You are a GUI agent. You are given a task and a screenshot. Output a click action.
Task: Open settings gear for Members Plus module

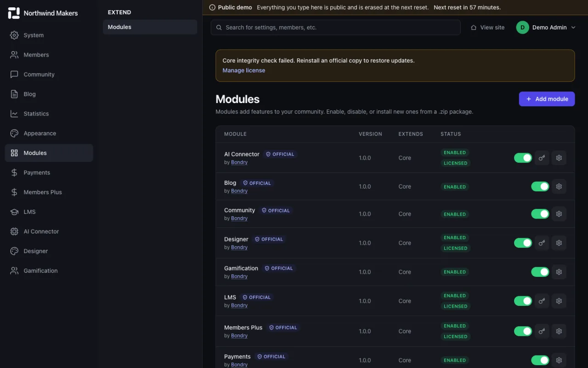click(x=559, y=331)
